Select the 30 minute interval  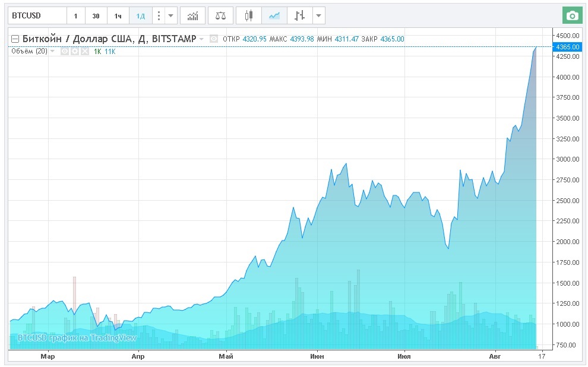coord(96,16)
